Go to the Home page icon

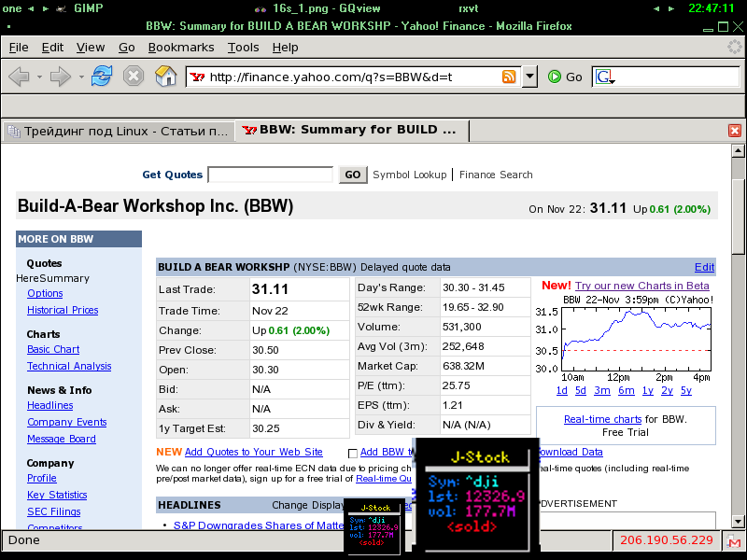tap(165, 76)
